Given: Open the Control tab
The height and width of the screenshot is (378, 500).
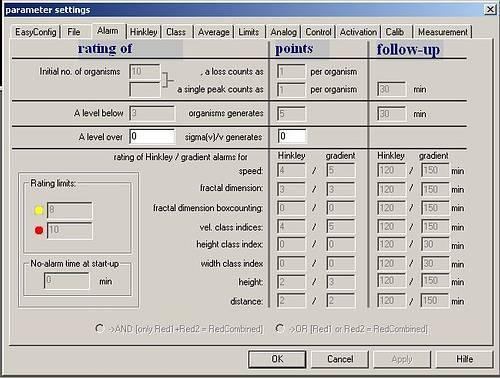Looking at the screenshot, I should [x=318, y=32].
